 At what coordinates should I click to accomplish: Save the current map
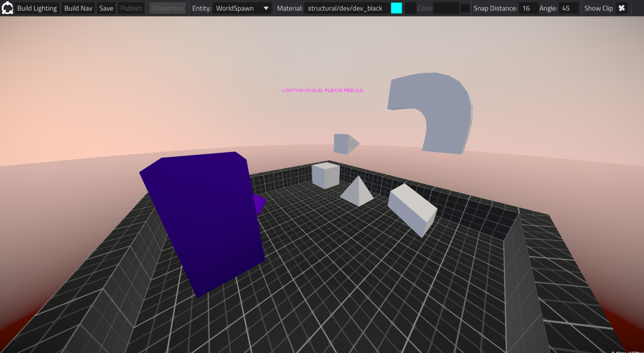(x=106, y=8)
